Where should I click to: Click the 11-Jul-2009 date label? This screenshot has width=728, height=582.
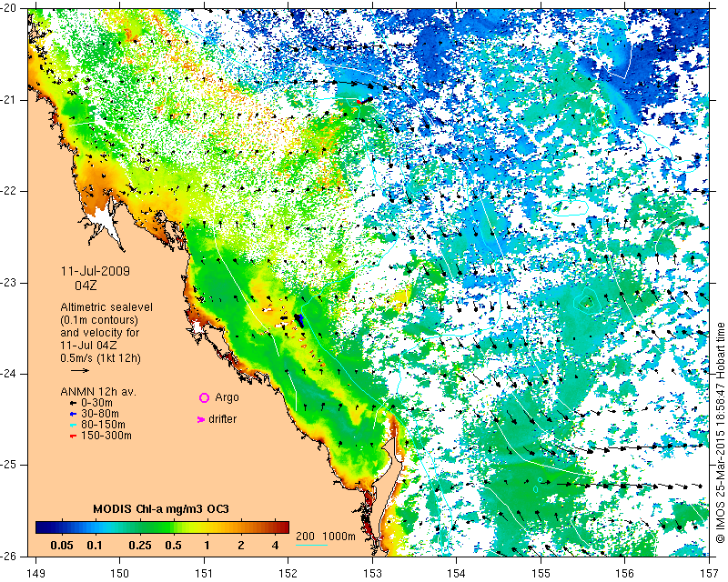coord(96,271)
